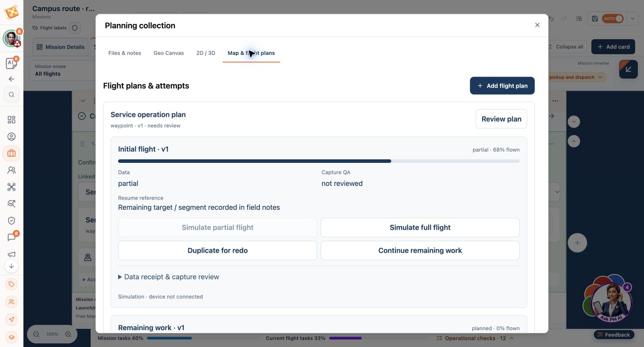Zoom in with the magnifier plus icon

pos(68,334)
